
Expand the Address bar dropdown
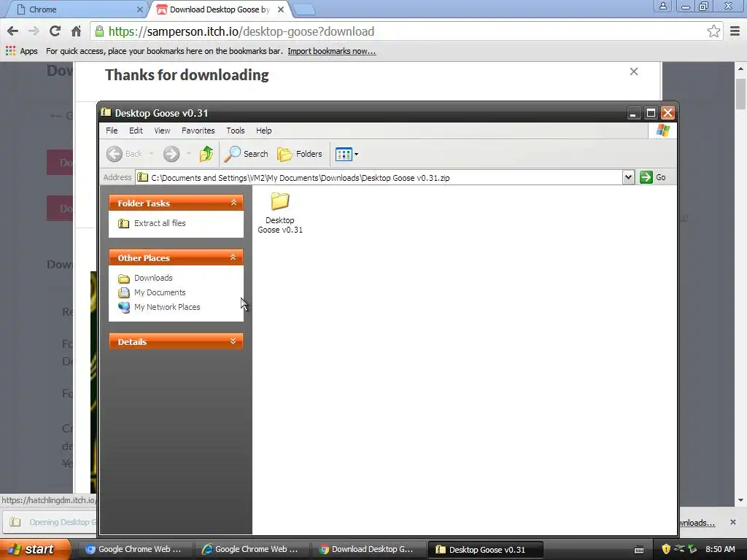[x=628, y=178]
